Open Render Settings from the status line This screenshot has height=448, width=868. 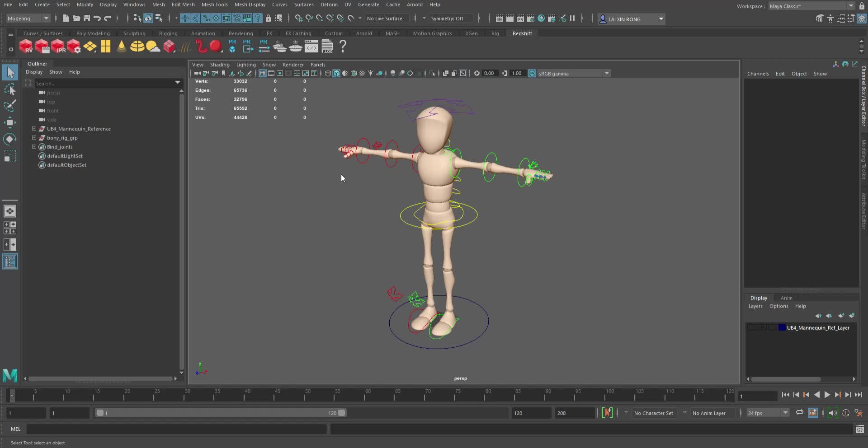(531, 19)
